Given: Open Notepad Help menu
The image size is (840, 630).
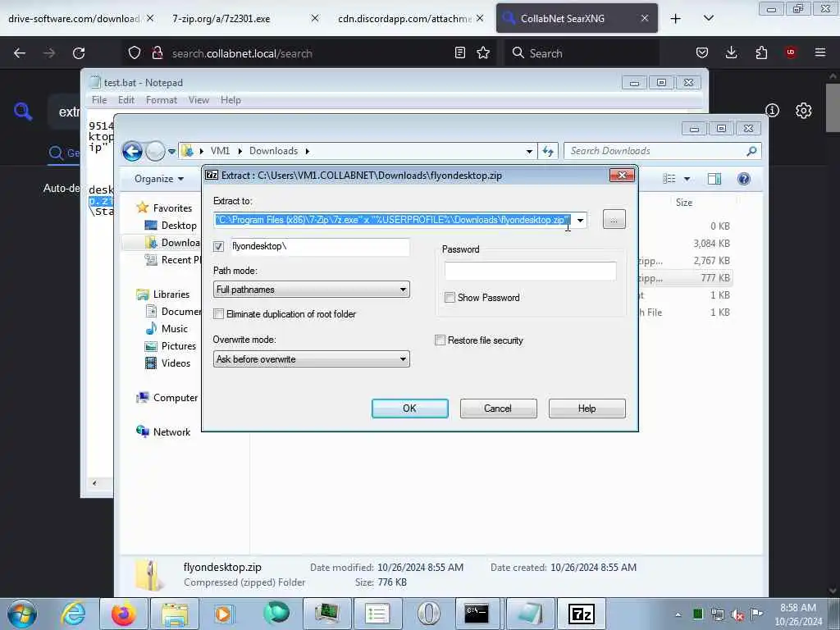Looking at the screenshot, I should (231, 100).
